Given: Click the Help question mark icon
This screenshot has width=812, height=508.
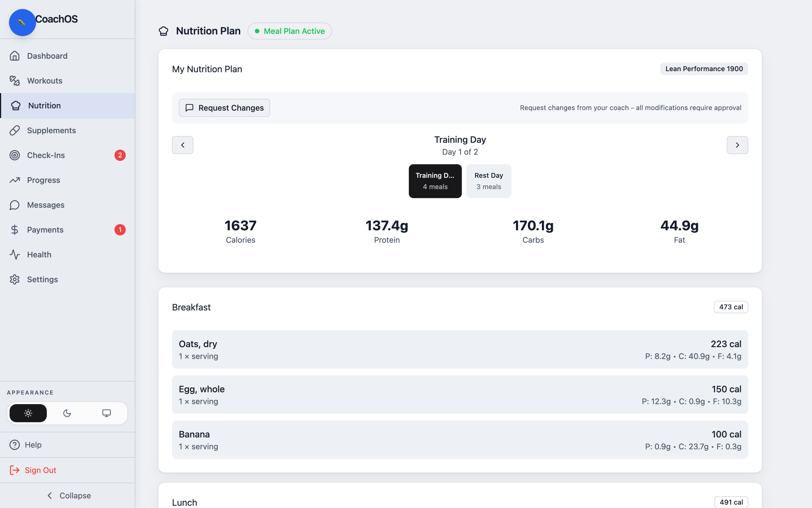Looking at the screenshot, I should click(x=15, y=445).
